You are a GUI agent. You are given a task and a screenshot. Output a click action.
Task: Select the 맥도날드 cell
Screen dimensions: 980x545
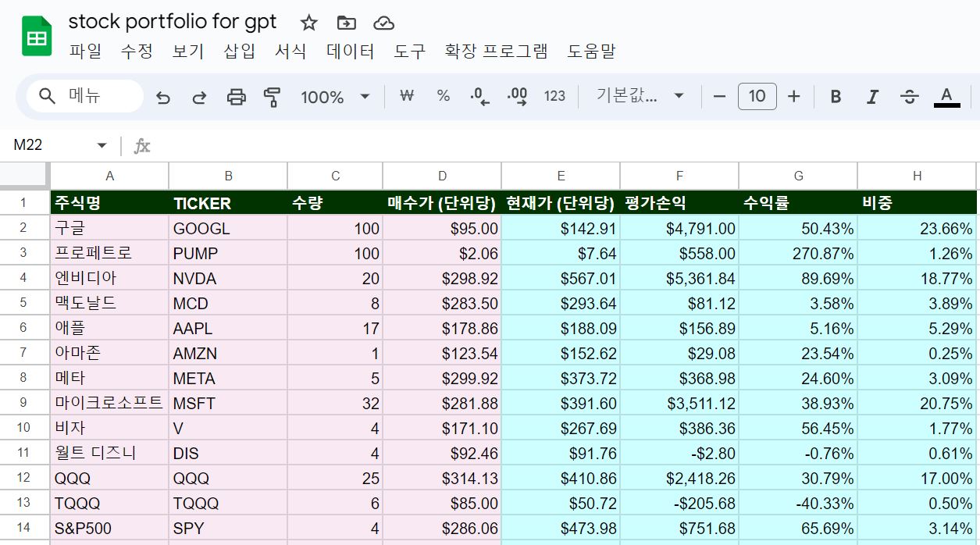tap(109, 303)
